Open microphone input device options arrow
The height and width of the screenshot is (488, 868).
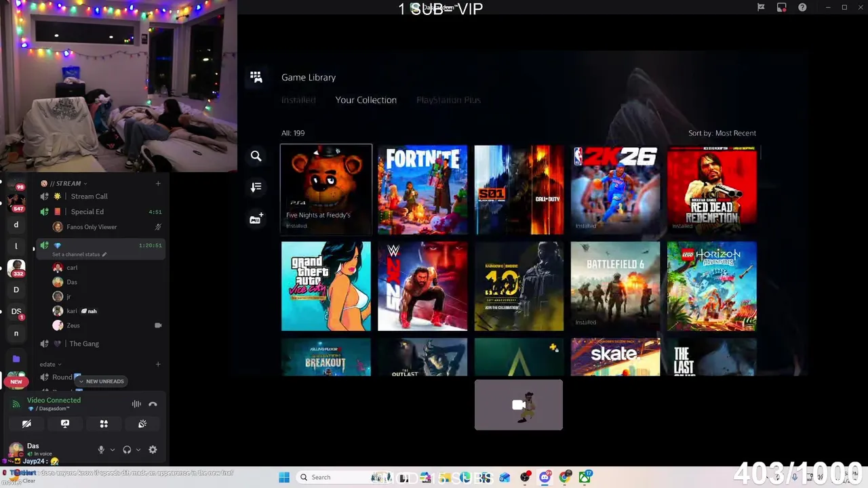pyautogui.click(x=112, y=449)
